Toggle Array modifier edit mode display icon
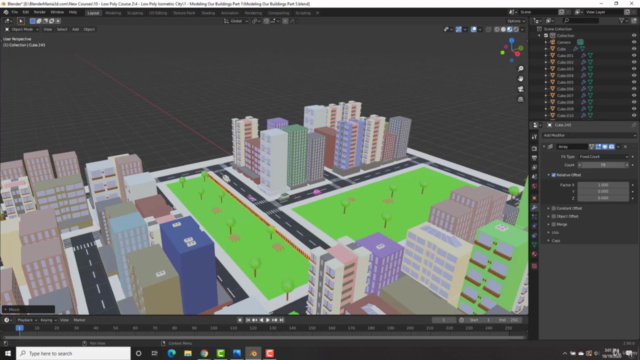This screenshot has height=360, width=640. (x=598, y=147)
